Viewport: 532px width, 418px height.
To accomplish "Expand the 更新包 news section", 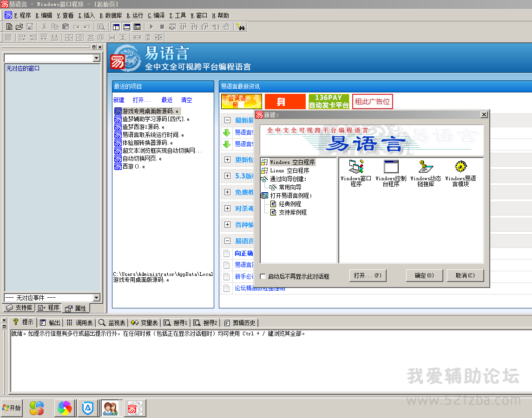I will pyautogui.click(x=227, y=160).
